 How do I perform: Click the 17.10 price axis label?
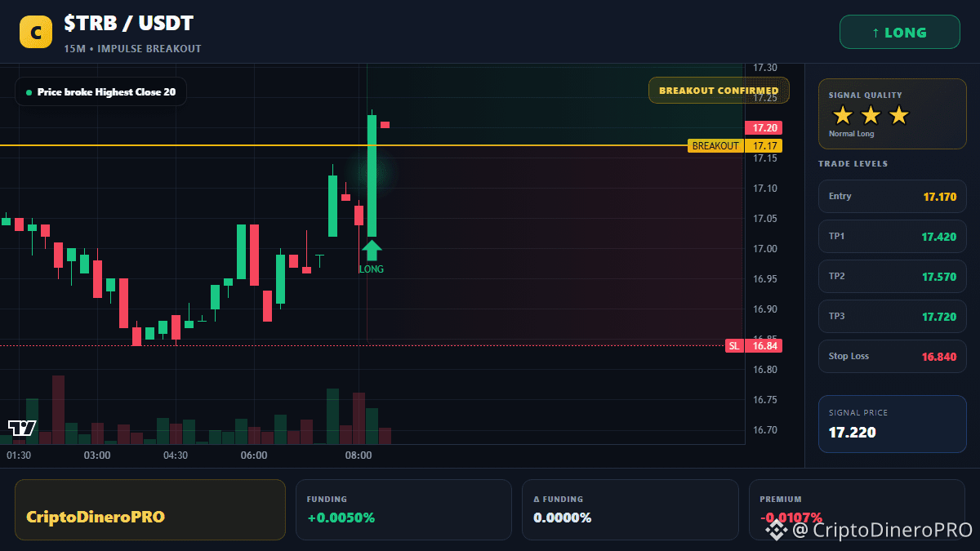click(764, 189)
